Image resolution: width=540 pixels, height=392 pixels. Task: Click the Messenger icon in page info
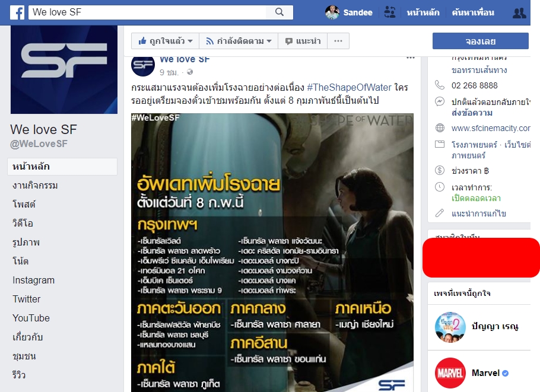click(440, 101)
